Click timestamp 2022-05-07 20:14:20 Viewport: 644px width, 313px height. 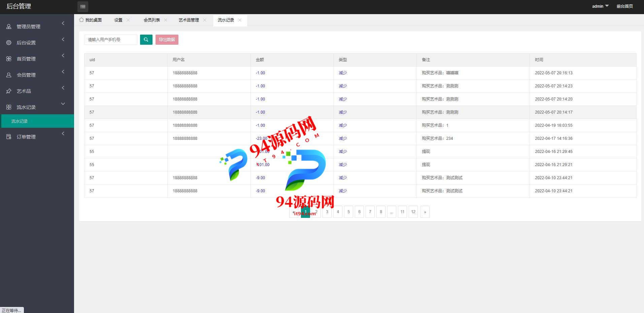(553, 99)
